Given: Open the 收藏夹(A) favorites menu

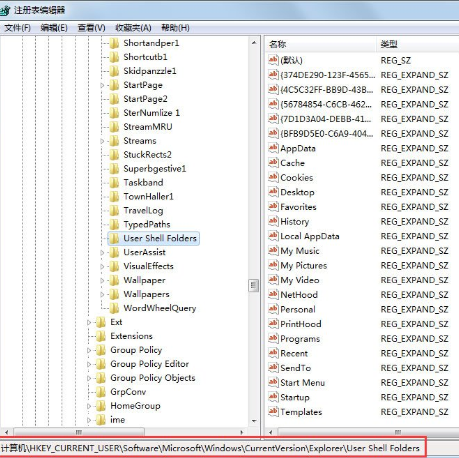Looking at the screenshot, I should [x=133, y=28].
